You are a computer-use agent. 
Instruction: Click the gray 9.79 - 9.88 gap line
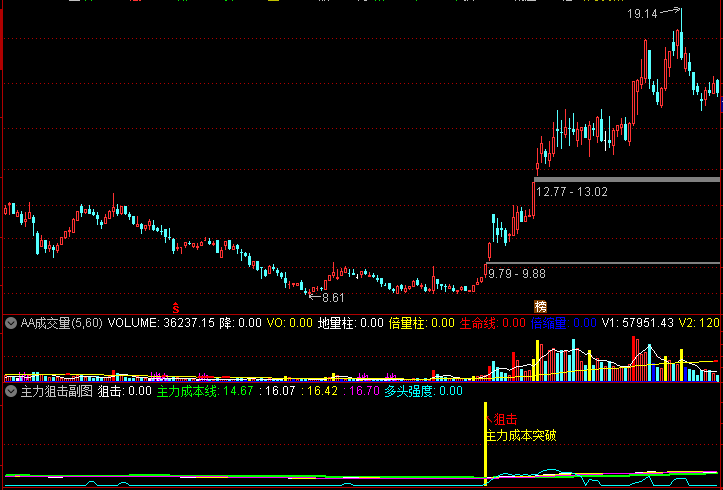(x=603, y=263)
